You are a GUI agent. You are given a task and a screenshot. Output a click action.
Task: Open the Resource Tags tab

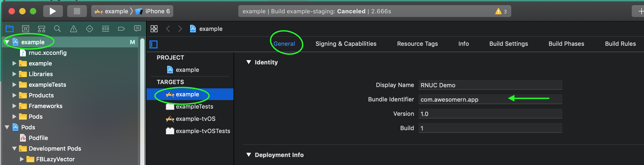point(417,44)
